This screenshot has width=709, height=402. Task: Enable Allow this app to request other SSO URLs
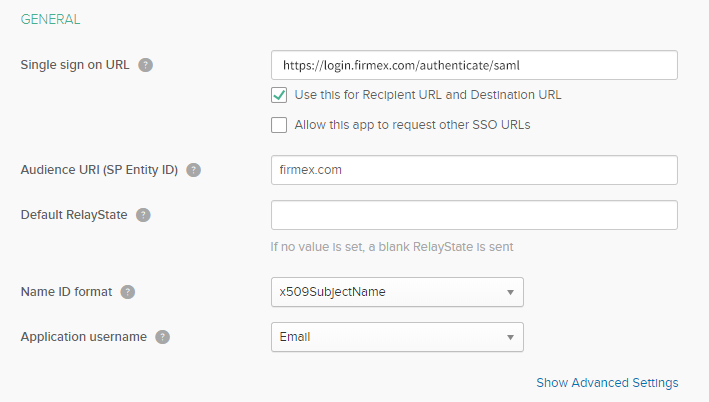pos(279,125)
